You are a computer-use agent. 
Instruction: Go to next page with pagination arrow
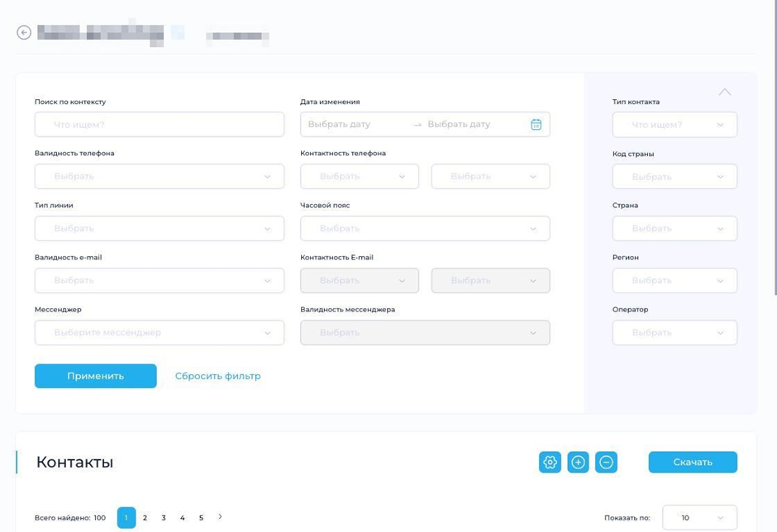(x=220, y=517)
